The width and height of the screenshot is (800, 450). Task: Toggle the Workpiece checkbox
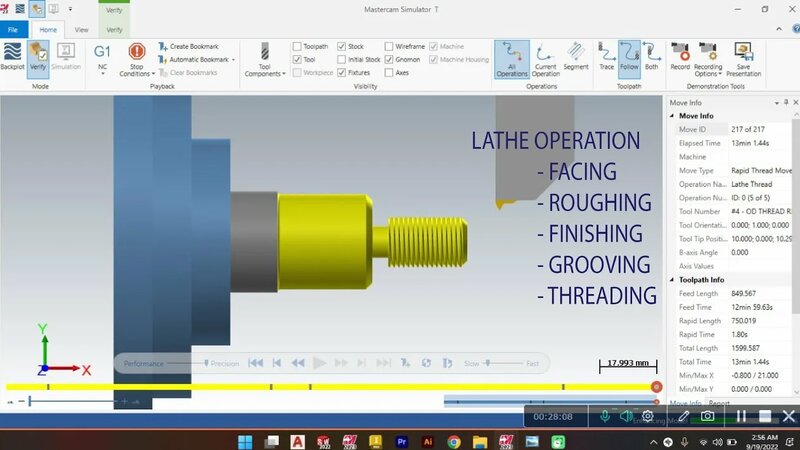(x=297, y=73)
